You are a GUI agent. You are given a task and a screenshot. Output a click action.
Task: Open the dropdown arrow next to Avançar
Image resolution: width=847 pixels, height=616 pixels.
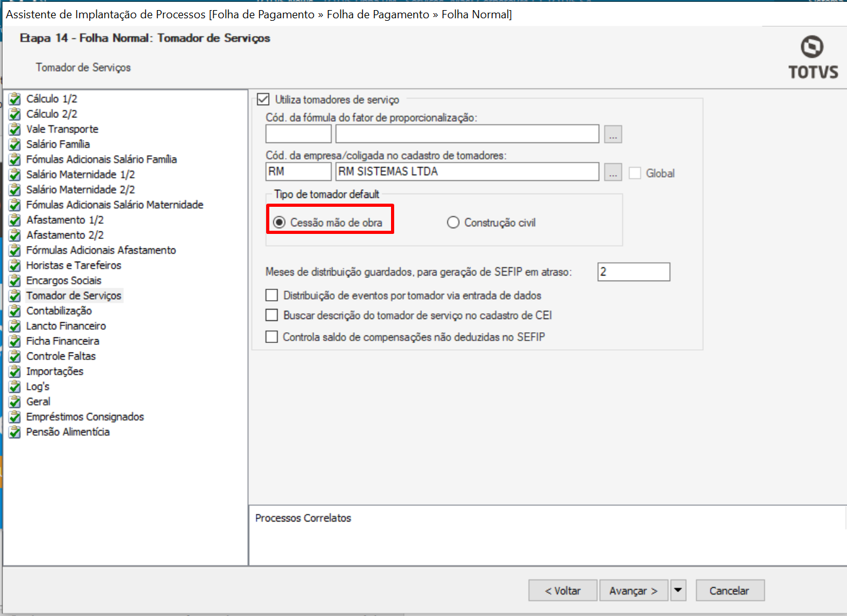point(678,591)
